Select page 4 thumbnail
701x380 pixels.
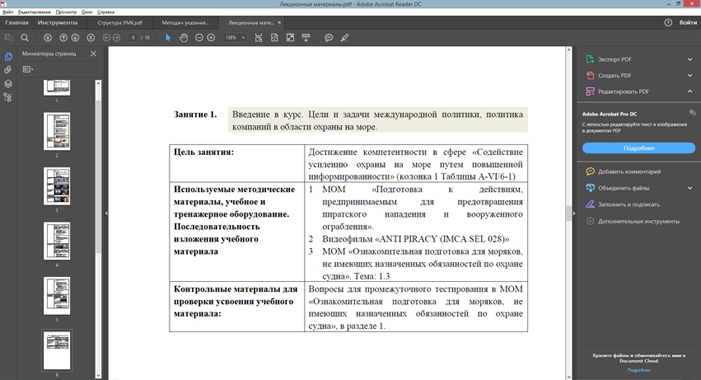[57, 241]
